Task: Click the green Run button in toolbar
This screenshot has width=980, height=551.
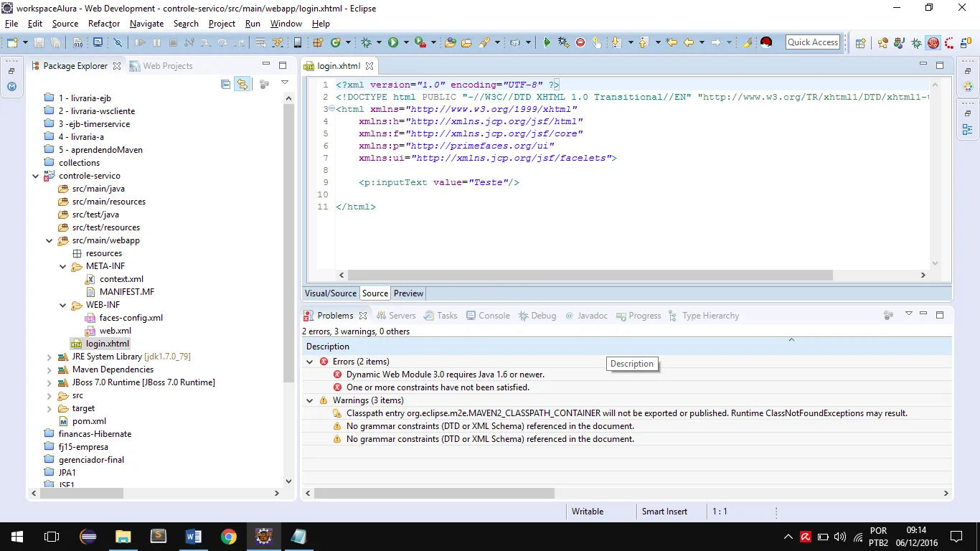Action: (393, 43)
